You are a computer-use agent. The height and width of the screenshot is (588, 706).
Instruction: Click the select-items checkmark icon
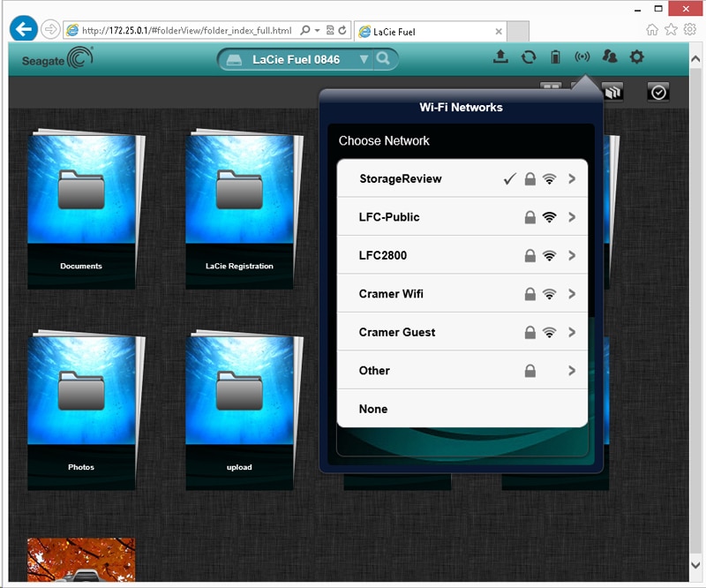(x=658, y=93)
